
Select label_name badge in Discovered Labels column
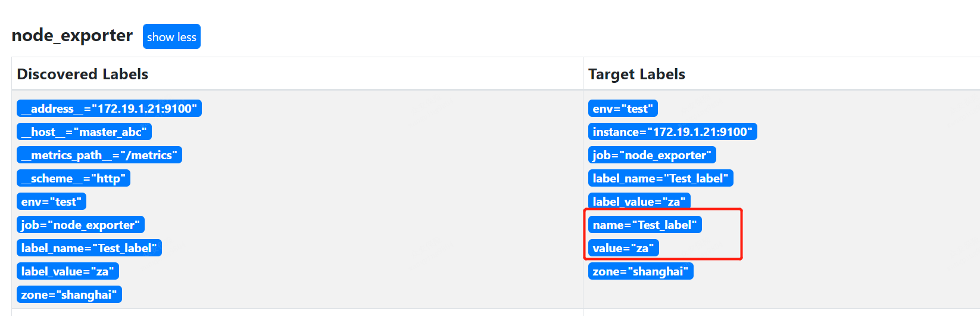pos(89,248)
